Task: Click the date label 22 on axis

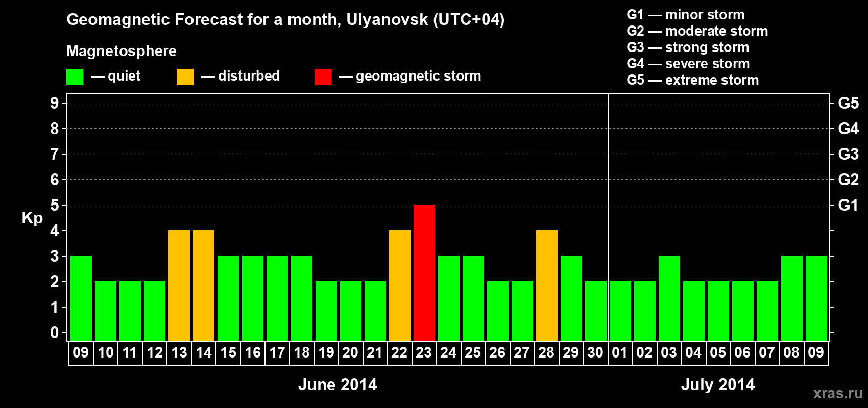Action: tap(399, 353)
